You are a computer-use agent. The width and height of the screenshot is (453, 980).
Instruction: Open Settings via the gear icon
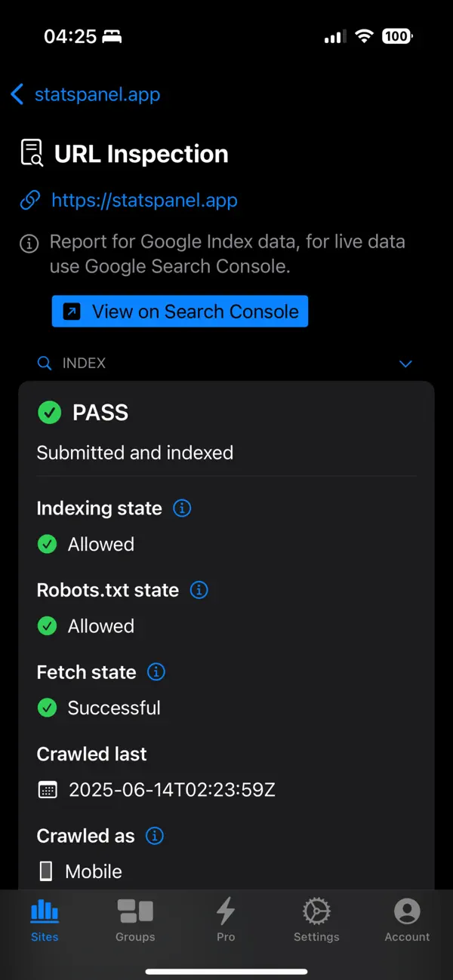coord(316,912)
